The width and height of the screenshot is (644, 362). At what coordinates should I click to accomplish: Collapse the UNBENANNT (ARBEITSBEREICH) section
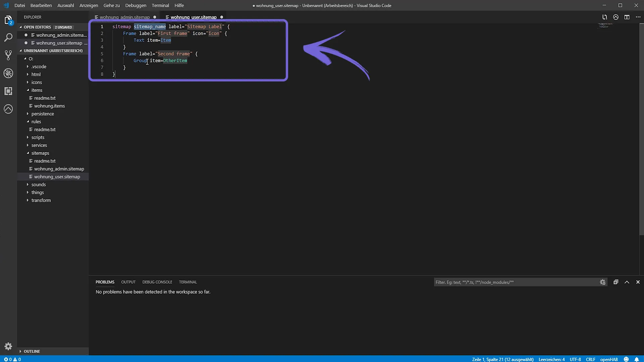(x=53, y=51)
